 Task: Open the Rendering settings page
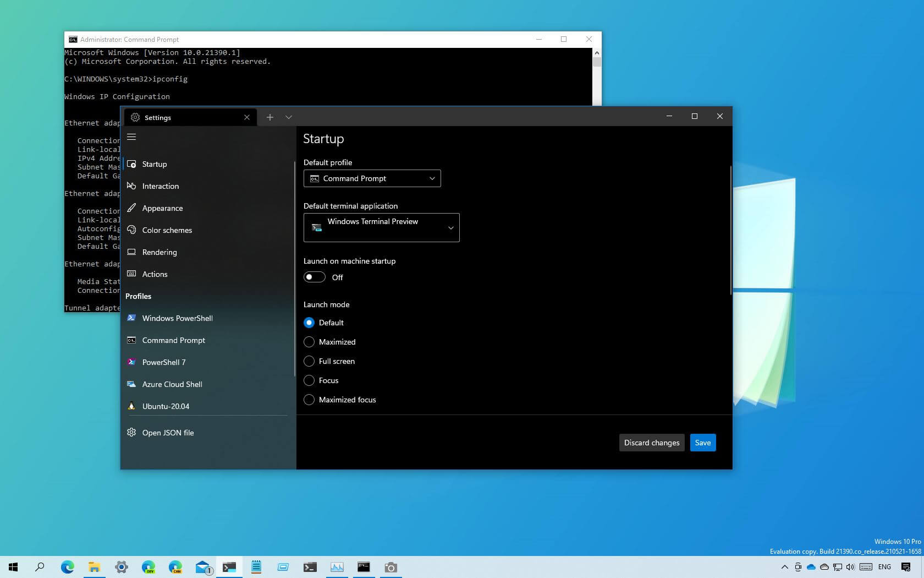coord(159,252)
